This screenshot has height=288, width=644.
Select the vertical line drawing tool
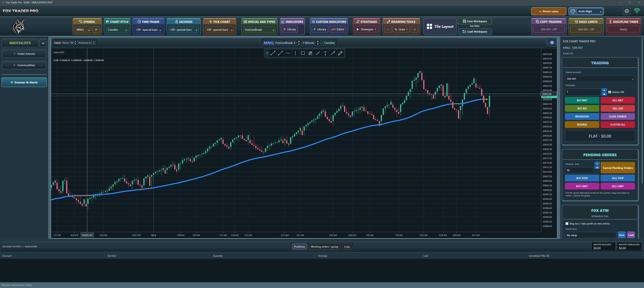[295, 53]
